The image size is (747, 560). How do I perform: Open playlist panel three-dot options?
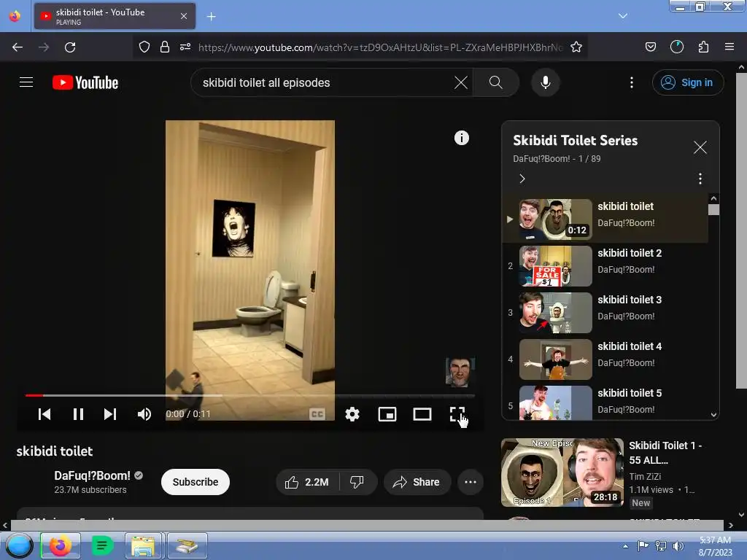pyautogui.click(x=700, y=179)
